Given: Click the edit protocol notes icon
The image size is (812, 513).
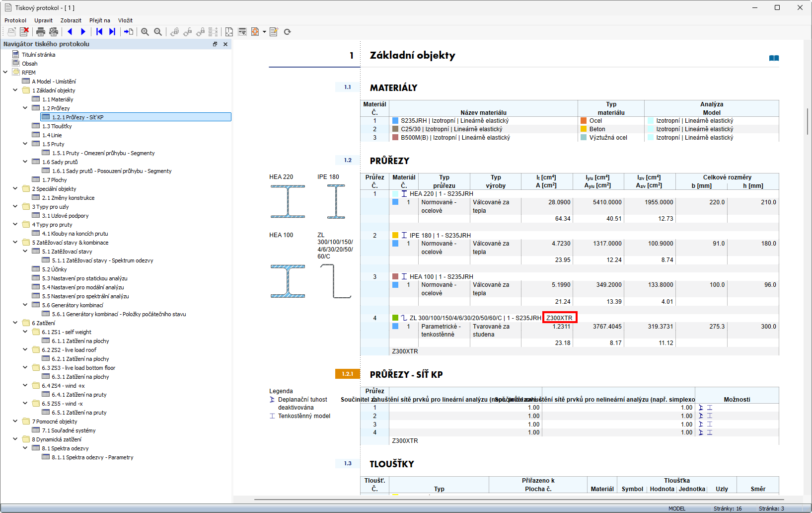Looking at the screenshot, I should [274, 32].
